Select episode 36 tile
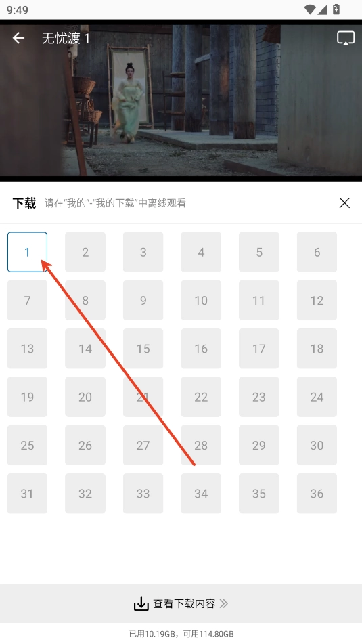The width and height of the screenshot is (362, 644). pos(317,493)
